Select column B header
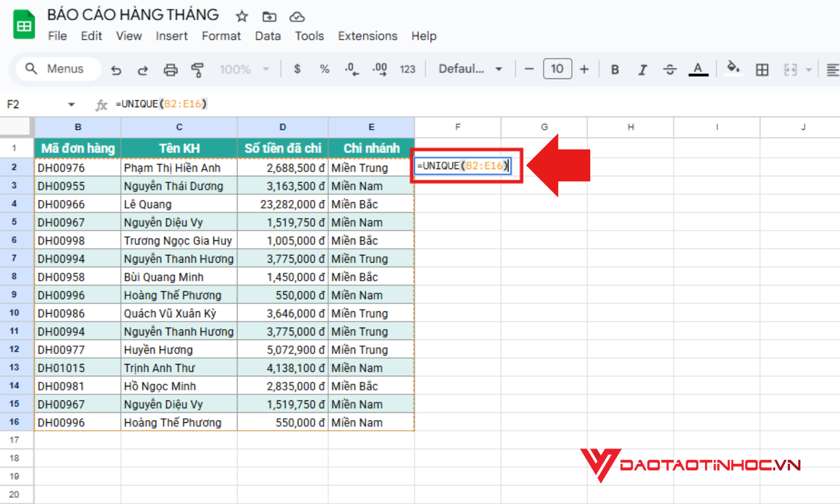840x504 pixels. tap(78, 127)
